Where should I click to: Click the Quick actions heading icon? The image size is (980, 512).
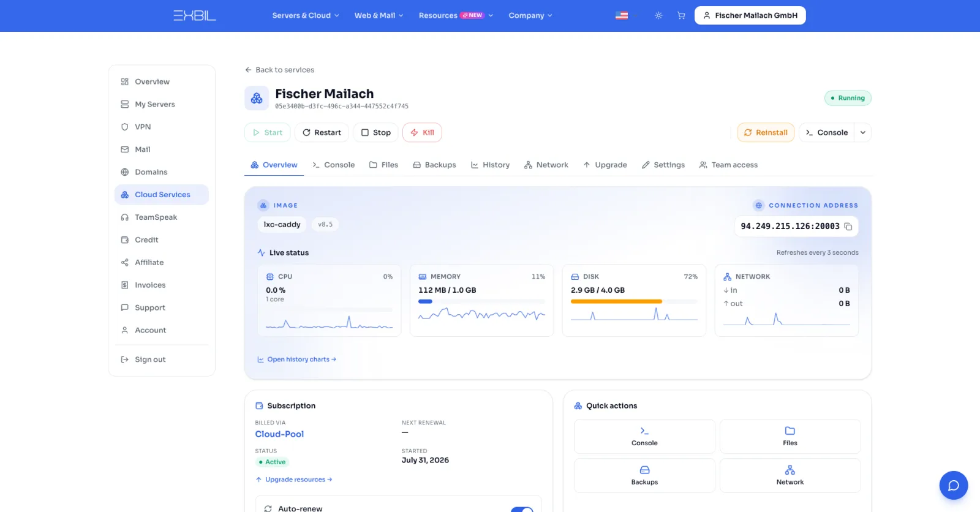pyautogui.click(x=578, y=405)
